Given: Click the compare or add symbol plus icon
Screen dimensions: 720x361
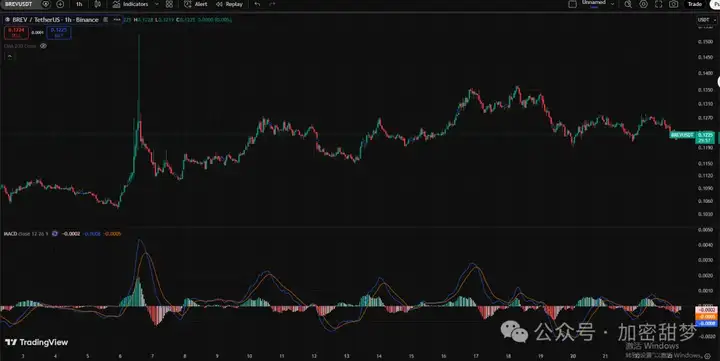Looking at the screenshot, I should coord(60,4).
